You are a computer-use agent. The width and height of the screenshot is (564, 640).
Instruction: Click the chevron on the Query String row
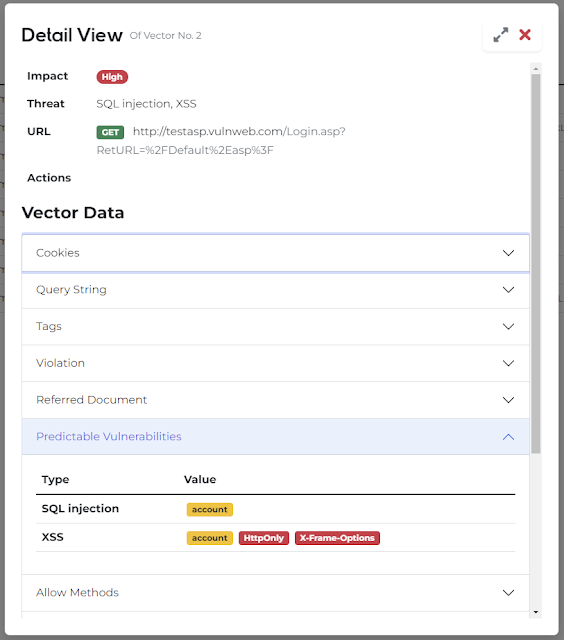pos(508,290)
